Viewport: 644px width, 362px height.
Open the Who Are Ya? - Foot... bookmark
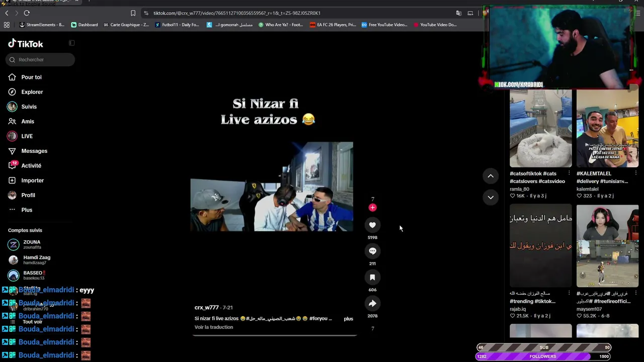[x=281, y=25]
